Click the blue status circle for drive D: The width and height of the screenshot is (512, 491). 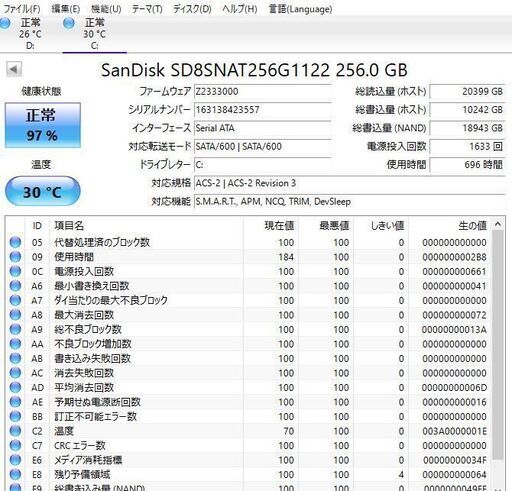[x=4, y=23]
